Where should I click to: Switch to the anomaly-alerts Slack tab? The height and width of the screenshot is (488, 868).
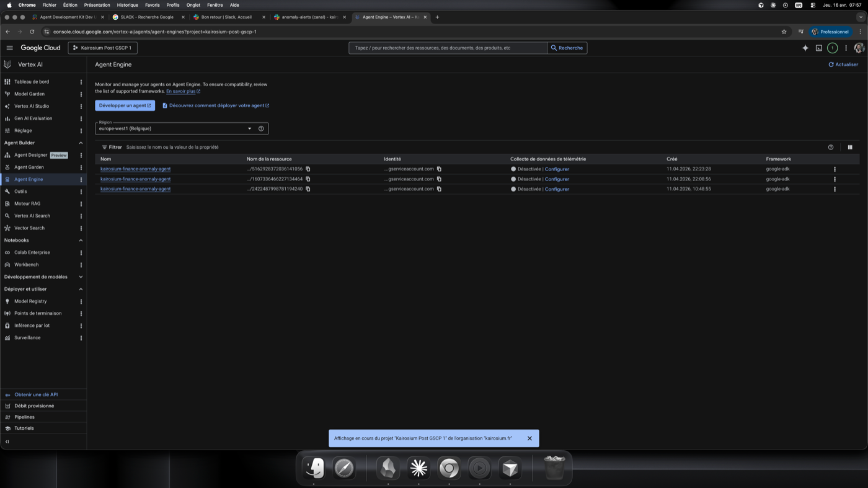click(310, 17)
